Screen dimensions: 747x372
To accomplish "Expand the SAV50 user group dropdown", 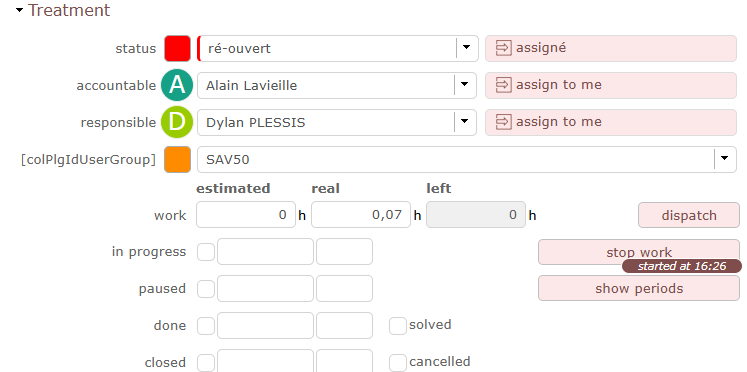I will pyautogui.click(x=725, y=159).
